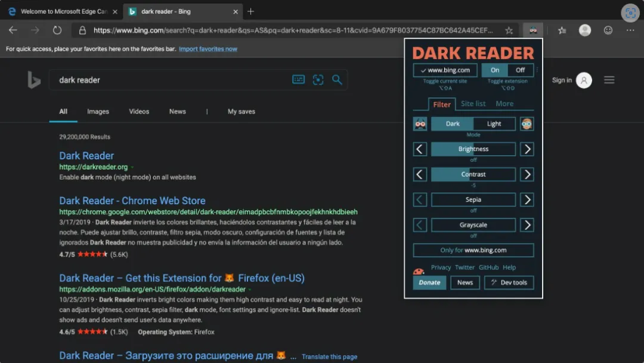Increase Contrast with right arrow

pyautogui.click(x=527, y=174)
